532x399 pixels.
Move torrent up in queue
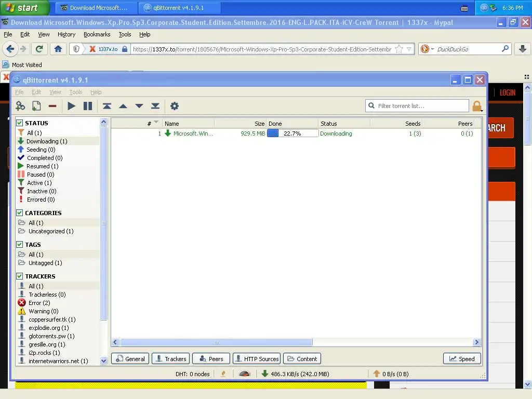(x=123, y=106)
